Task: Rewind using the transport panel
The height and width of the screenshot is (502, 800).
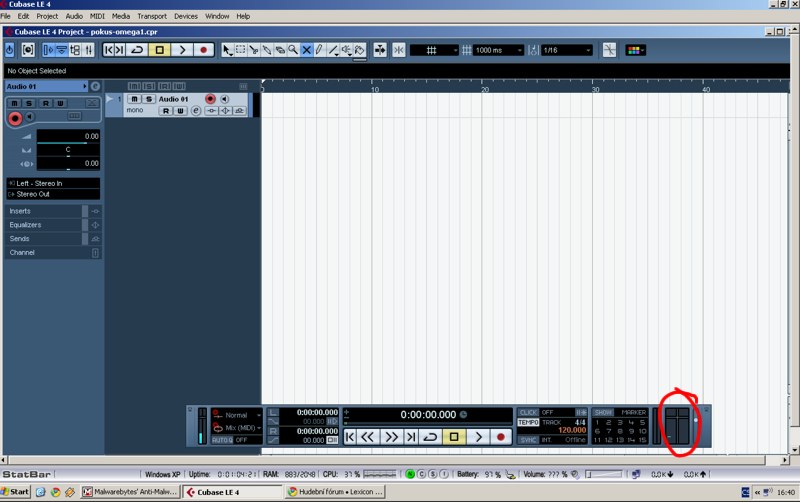Action: [x=368, y=437]
